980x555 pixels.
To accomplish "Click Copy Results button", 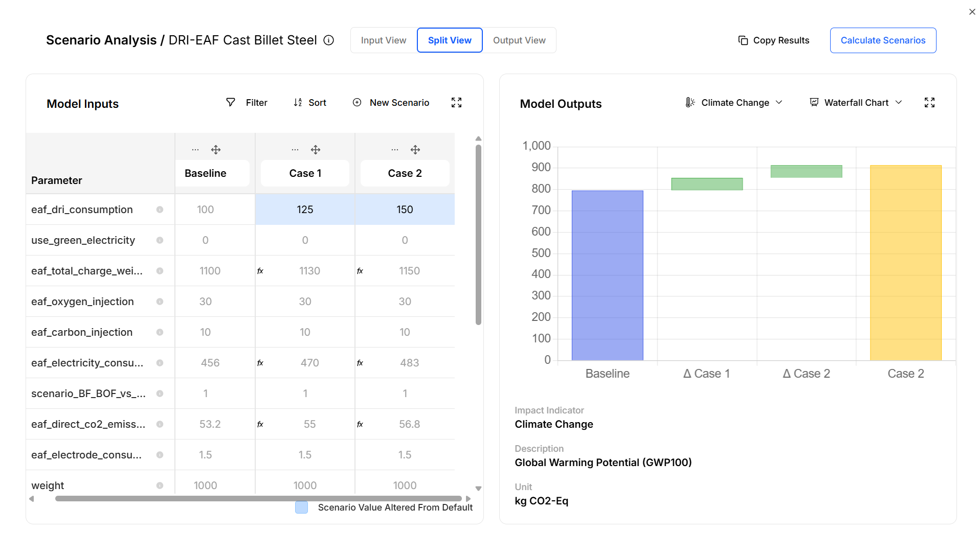I will pos(773,40).
